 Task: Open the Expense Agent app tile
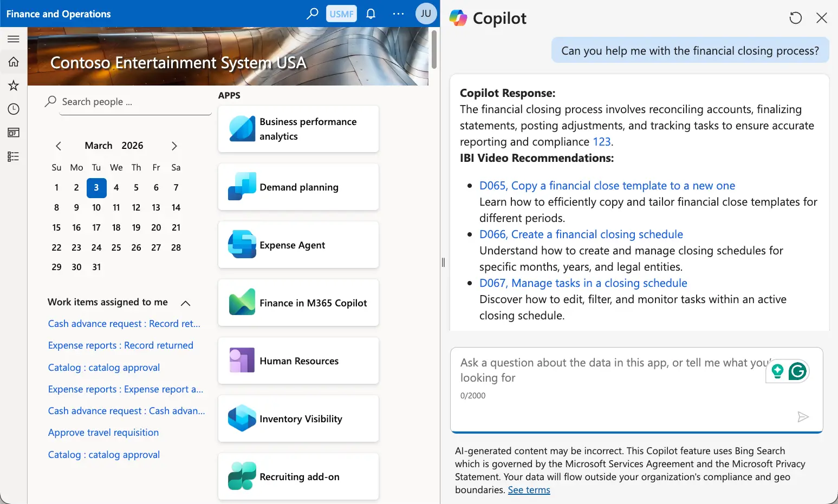coord(298,245)
